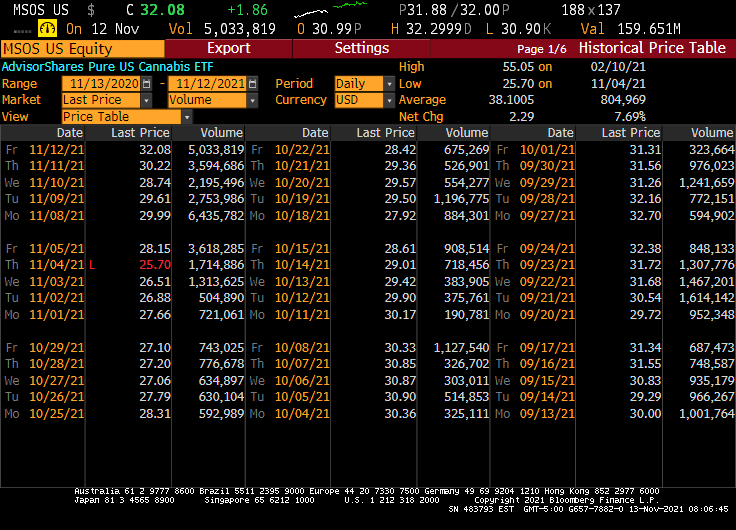Viewport: 736px width, 530px height.
Task: Click the Export button
Action: [x=229, y=48]
